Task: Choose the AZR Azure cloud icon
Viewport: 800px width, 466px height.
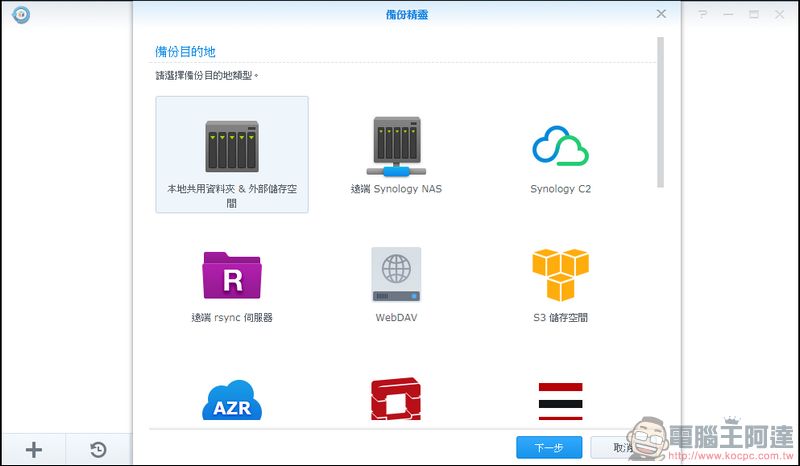Action: coord(232,400)
